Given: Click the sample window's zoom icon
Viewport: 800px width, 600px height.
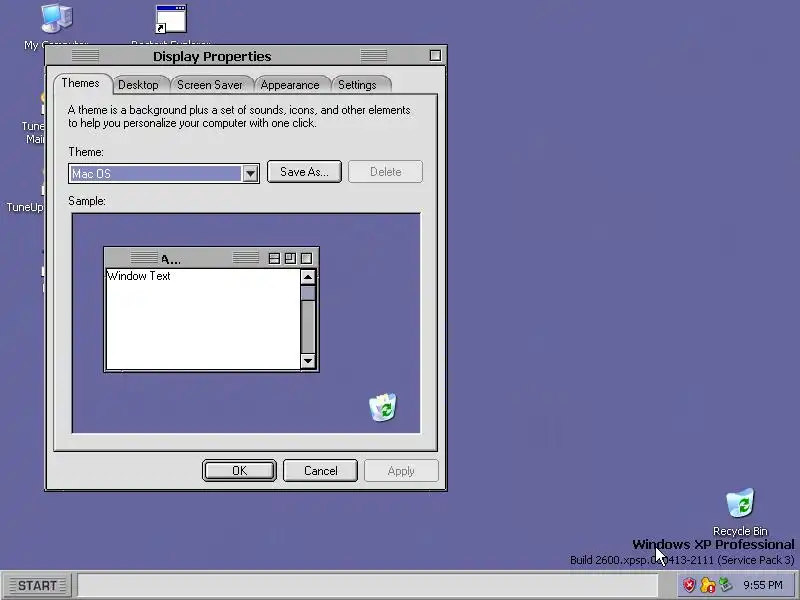Looking at the screenshot, I should pyautogui.click(x=290, y=259).
